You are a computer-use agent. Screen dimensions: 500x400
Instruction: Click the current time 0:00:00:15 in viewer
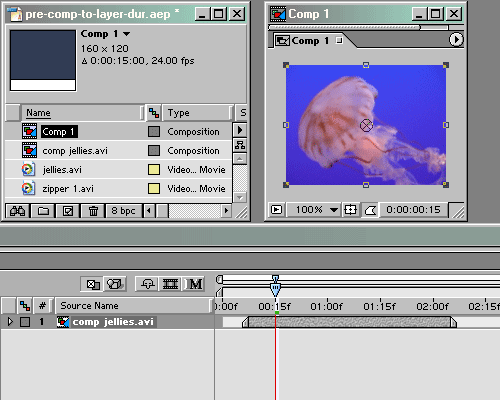tap(413, 210)
